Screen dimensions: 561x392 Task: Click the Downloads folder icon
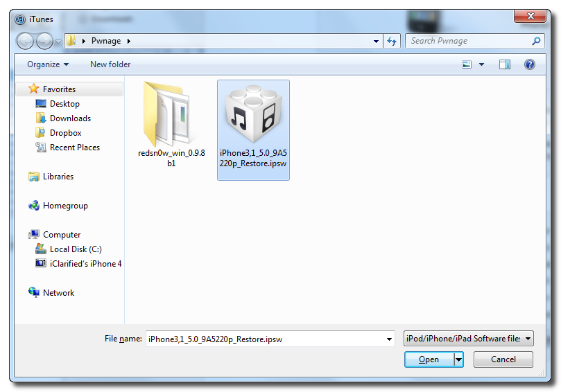pos(41,118)
